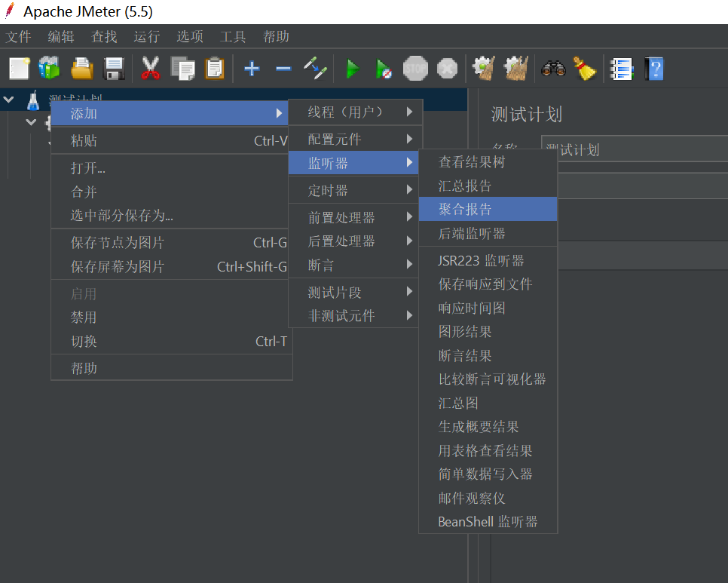Open the 运行 menu
This screenshot has width=728, height=583.
click(x=147, y=36)
